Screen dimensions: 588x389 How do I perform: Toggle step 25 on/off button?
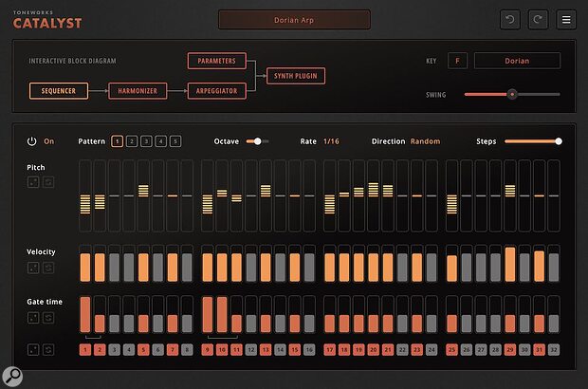[451, 350]
